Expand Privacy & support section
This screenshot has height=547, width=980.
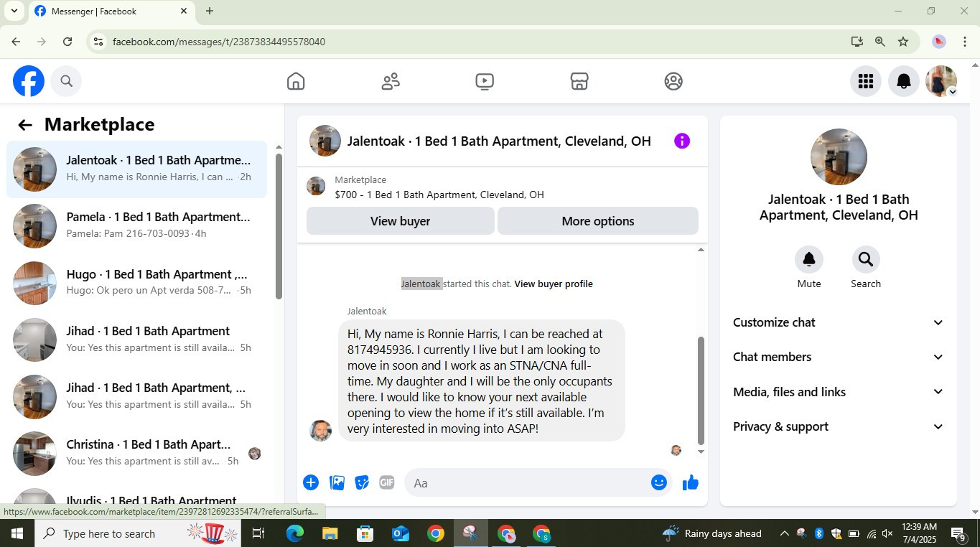pos(838,426)
